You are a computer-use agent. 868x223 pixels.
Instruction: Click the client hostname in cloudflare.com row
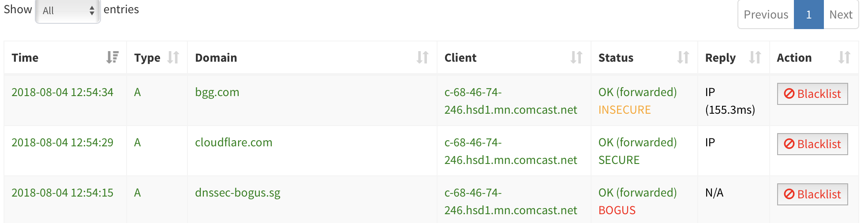510,151
